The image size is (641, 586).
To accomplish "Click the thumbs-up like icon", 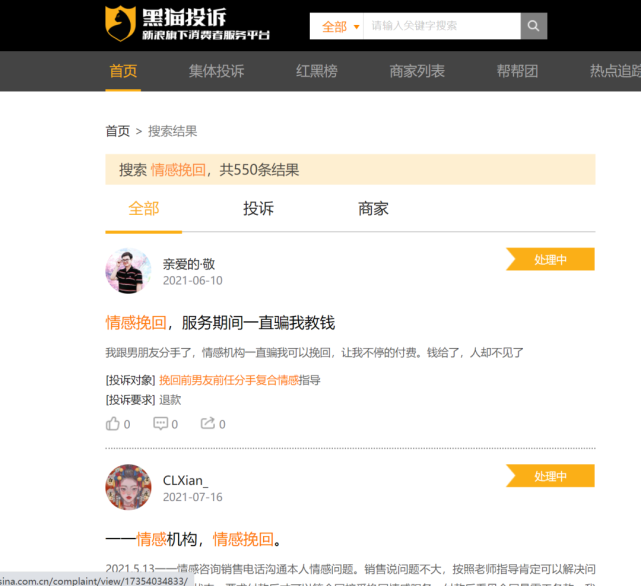I will (113, 423).
